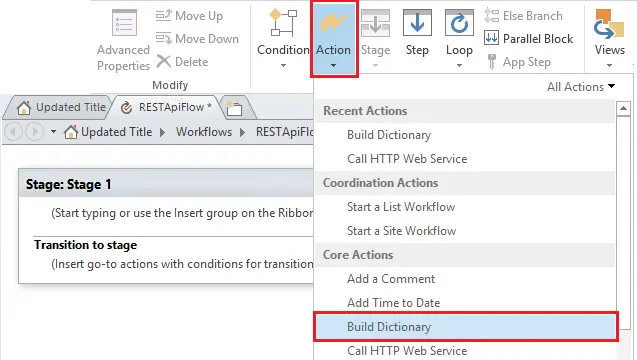Screen dimensions: 637x360
Task: Open the All Actions filter dropdown
Action: [581, 87]
